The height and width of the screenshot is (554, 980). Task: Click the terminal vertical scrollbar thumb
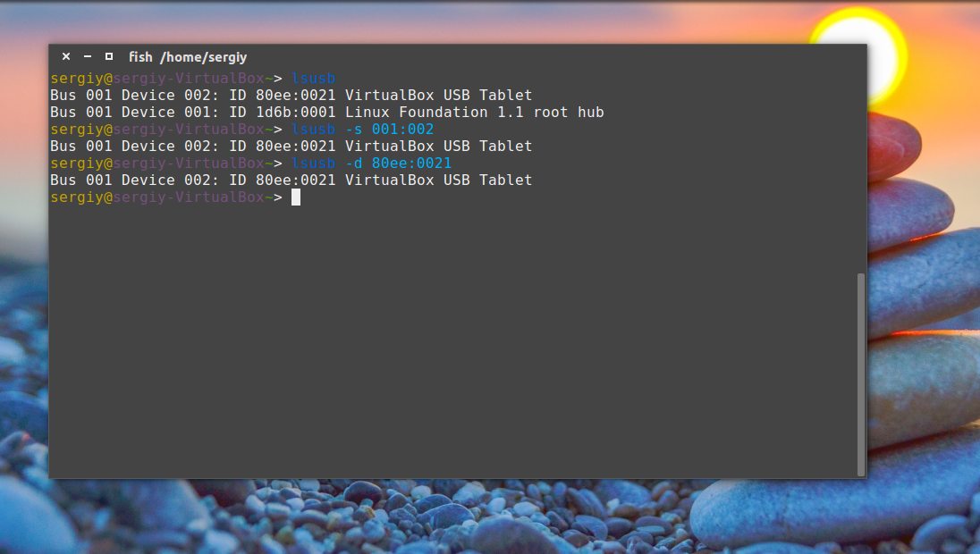(x=860, y=374)
